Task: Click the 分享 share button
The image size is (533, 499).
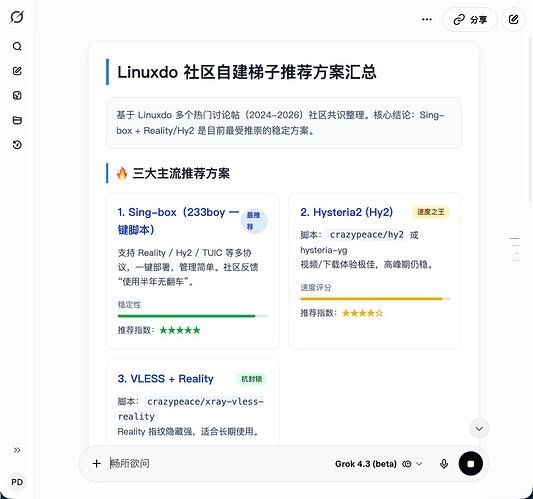Action: [x=470, y=19]
